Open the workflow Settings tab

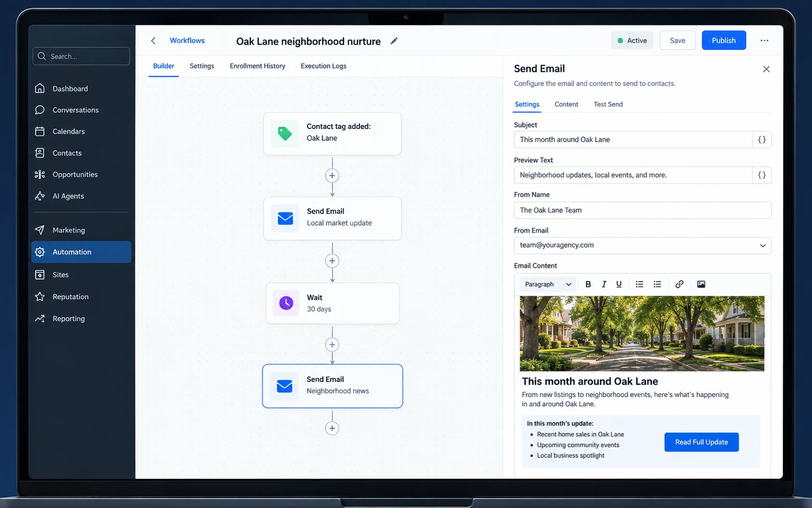tap(202, 66)
